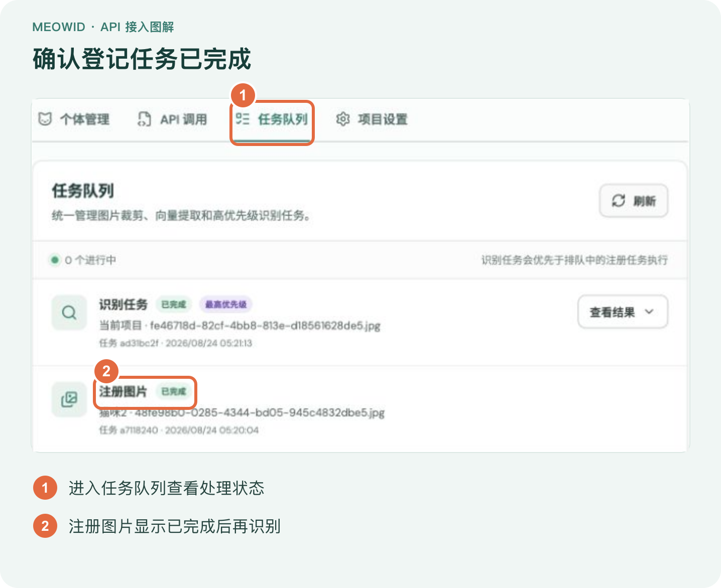Click the 任务队列 panel heading
Viewport: 721px width, 588px height.
coord(83,191)
